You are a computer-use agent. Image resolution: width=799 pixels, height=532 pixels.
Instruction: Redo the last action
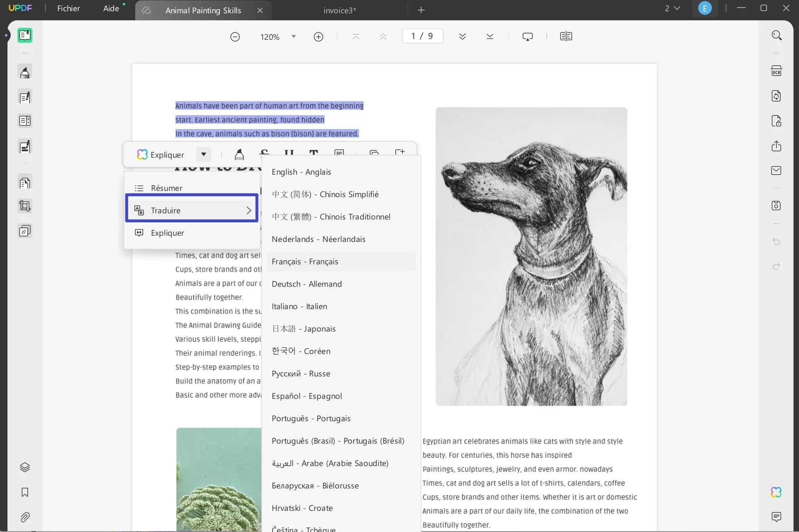[776, 266]
